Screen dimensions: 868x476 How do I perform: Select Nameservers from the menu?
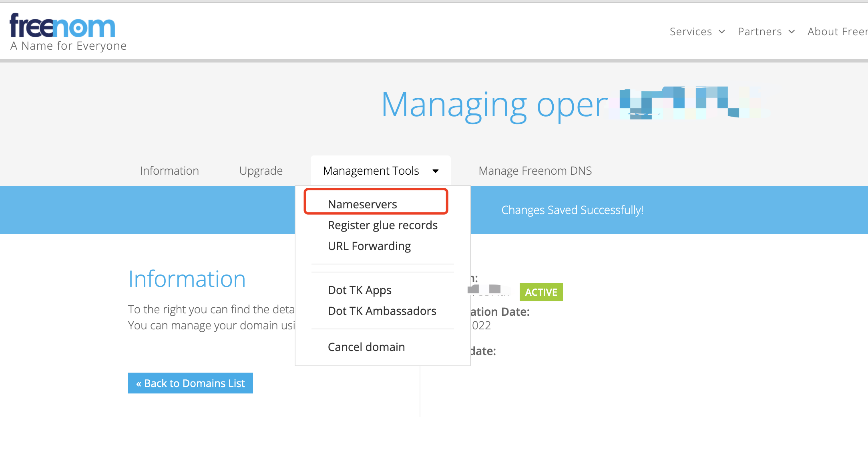[362, 204]
